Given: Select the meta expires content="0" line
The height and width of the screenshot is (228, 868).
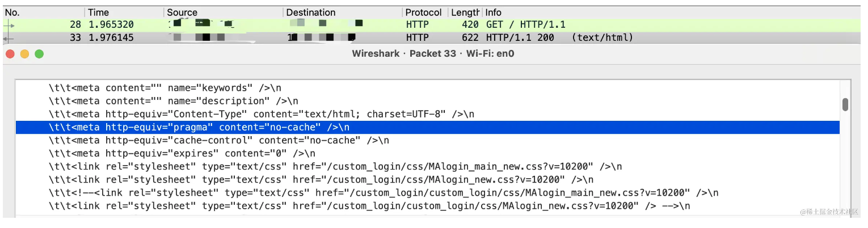Looking at the screenshot, I should pyautogui.click(x=428, y=153).
